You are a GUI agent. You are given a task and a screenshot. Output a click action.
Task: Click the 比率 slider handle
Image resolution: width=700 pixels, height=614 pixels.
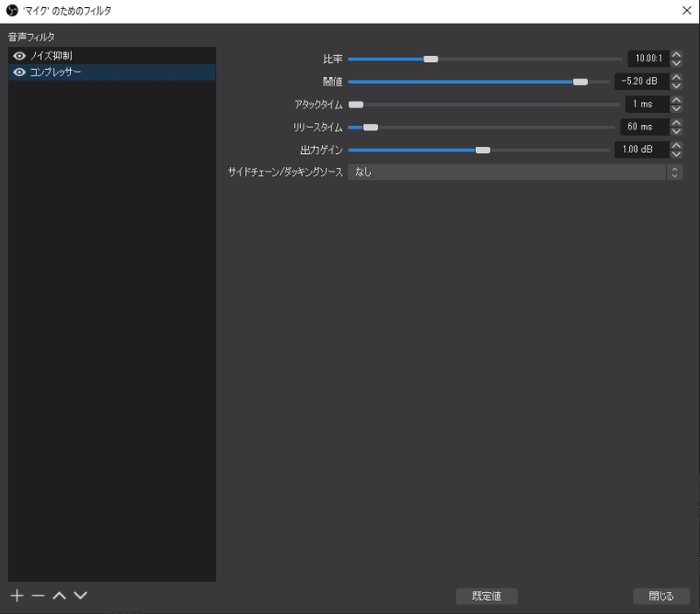tap(430, 59)
